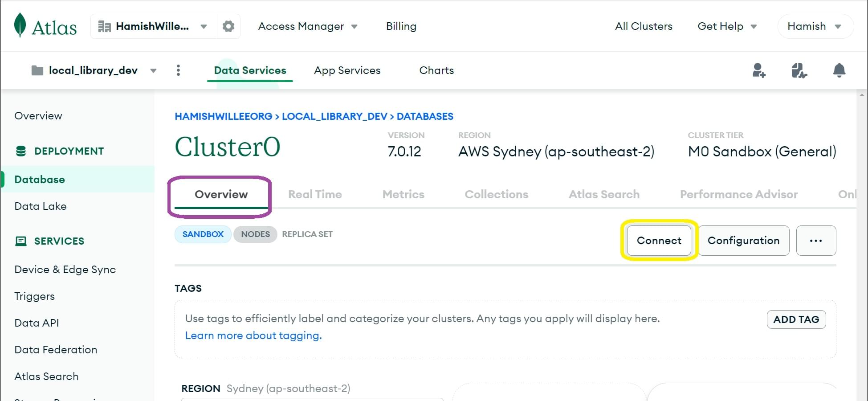868x401 pixels.
Task: Expand the Get Help dropdown
Action: pos(727,26)
